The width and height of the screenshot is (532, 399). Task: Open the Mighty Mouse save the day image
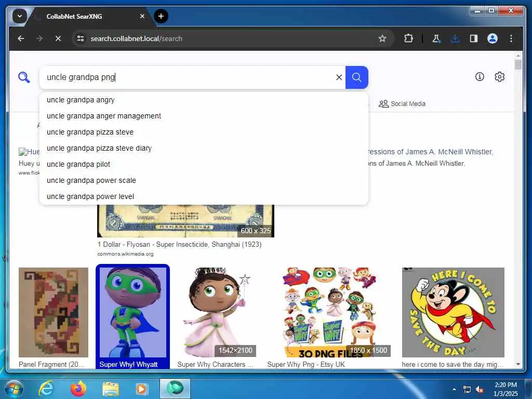click(453, 312)
